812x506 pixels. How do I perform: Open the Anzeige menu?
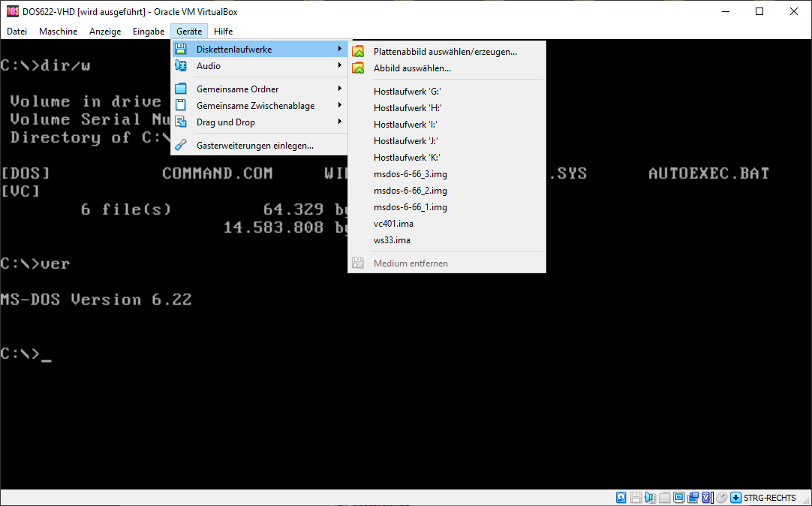105,32
